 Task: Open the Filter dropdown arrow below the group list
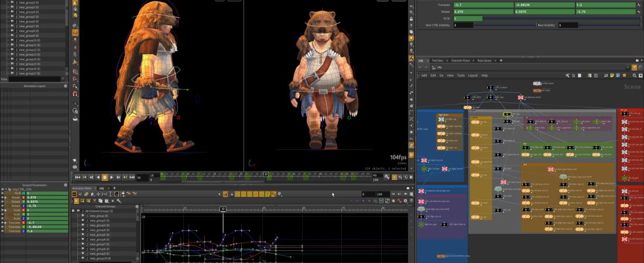[63, 79]
